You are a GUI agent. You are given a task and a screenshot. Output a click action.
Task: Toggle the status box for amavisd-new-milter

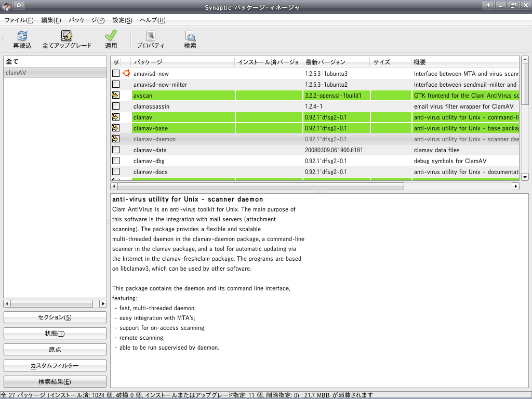point(116,84)
